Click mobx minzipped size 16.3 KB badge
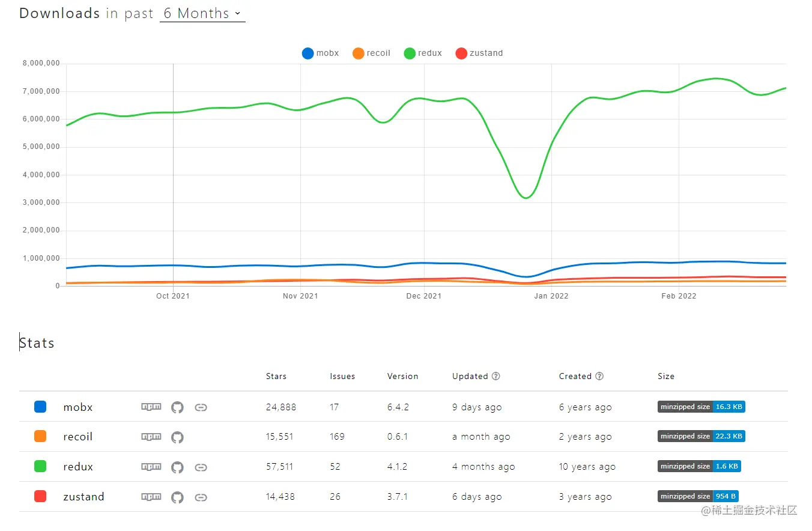Screen dimensions: 812x531 click(701, 407)
